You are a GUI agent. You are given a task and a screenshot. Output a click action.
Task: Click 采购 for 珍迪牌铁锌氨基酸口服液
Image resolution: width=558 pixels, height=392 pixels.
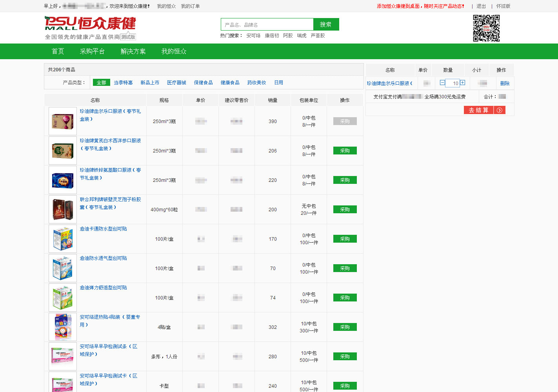[x=345, y=180]
